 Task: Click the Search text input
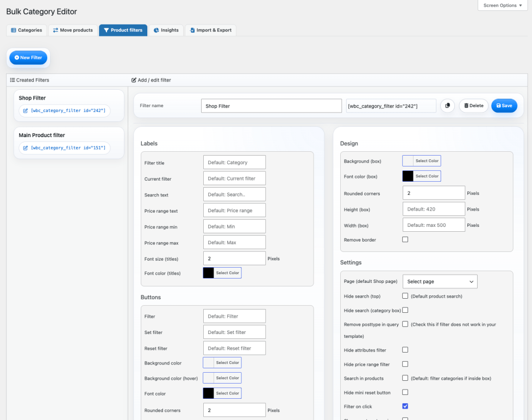point(234,194)
